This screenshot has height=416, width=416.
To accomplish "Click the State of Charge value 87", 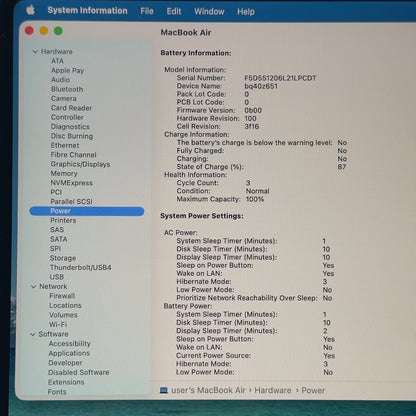I will 342,167.
